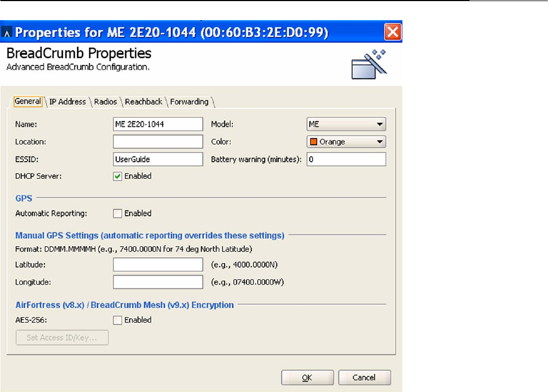Open the Radios tab
This screenshot has width=548, height=392.
tap(106, 102)
